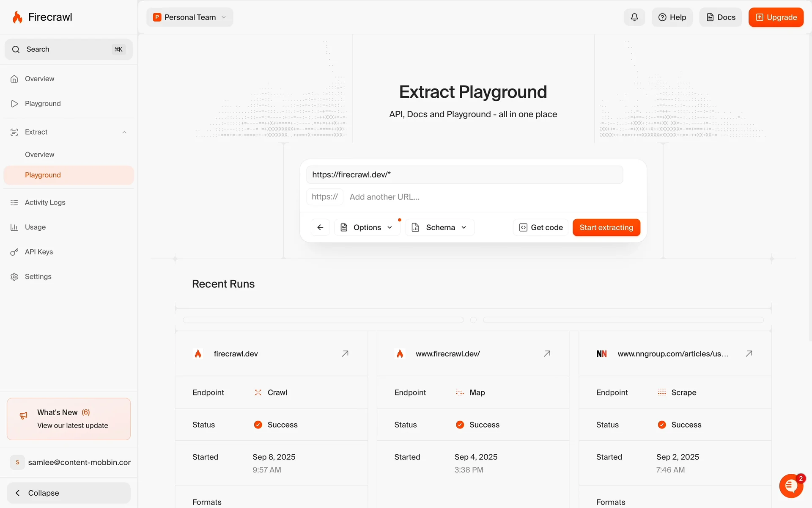Open the chat support bubble
Viewport: 812px width, 508px height.
click(x=791, y=486)
